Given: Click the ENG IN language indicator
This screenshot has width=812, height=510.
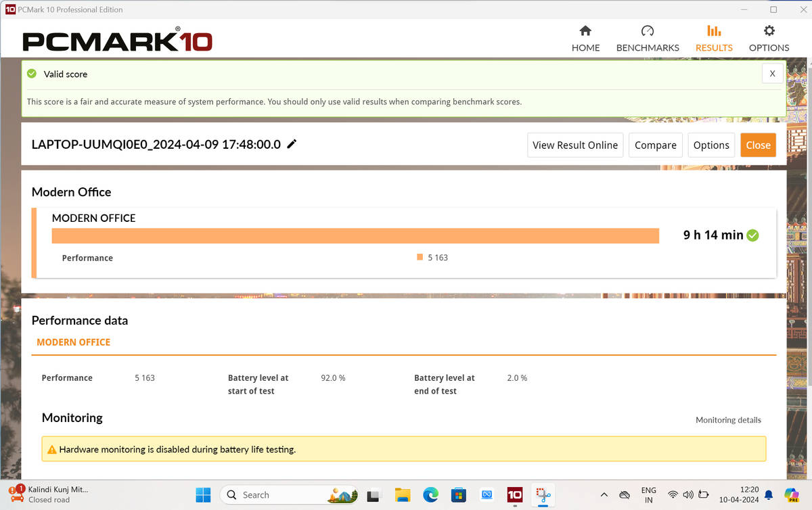Looking at the screenshot, I should pos(648,495).
